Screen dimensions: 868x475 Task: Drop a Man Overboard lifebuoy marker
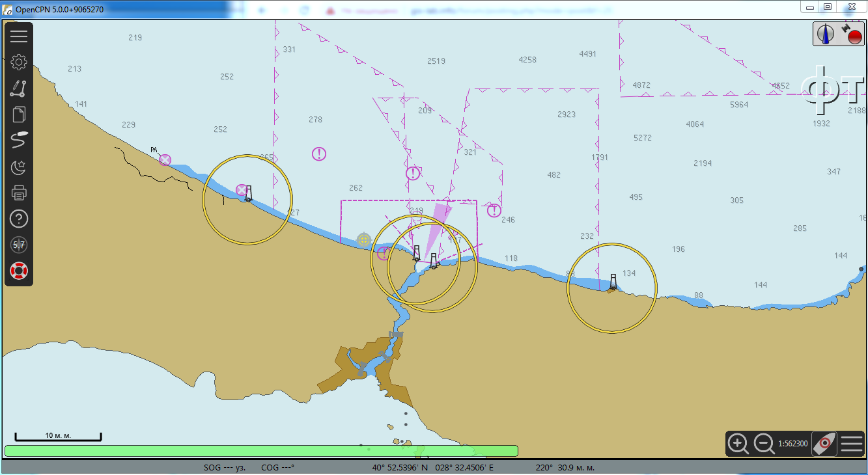tap(19, 271)
